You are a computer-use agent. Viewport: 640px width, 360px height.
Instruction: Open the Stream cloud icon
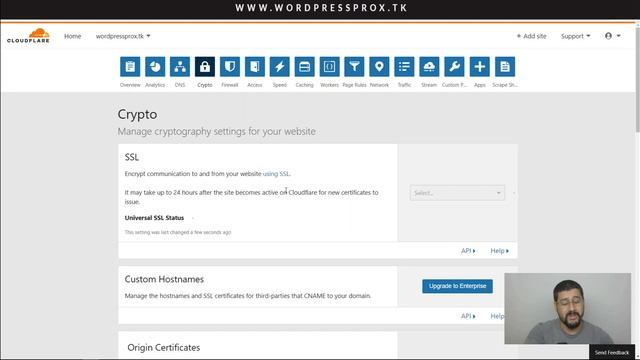[x=429, y=67]
